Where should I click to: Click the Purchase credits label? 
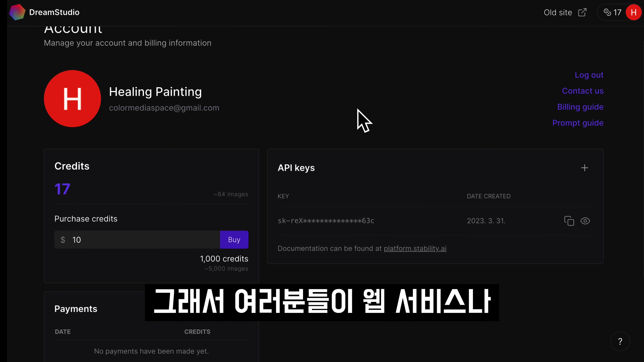click(x=86, y=219)
